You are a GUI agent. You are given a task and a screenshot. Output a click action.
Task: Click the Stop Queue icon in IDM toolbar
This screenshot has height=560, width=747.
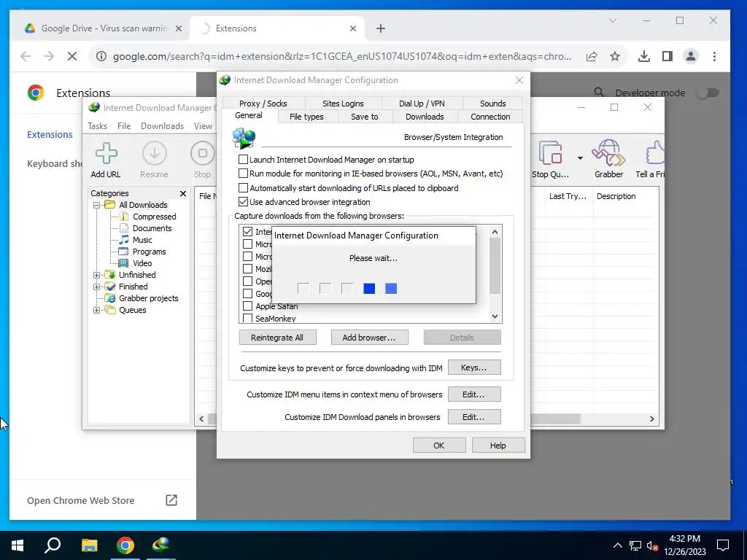tap(550, 160)
